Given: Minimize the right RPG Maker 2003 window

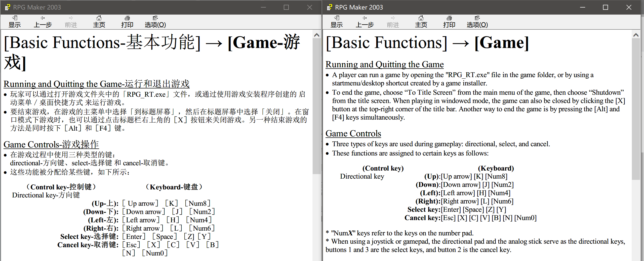Looking at the screenshot, I should click(583, 7).
